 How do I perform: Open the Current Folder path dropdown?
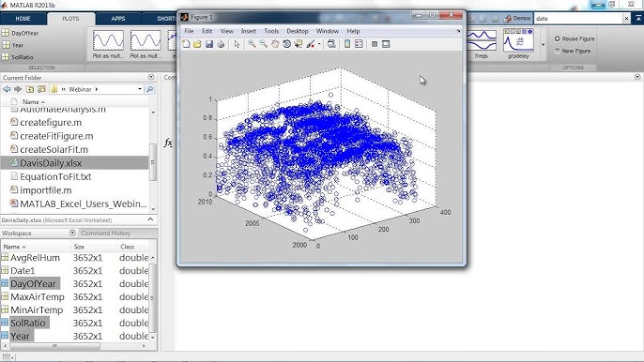click(140, 89)
